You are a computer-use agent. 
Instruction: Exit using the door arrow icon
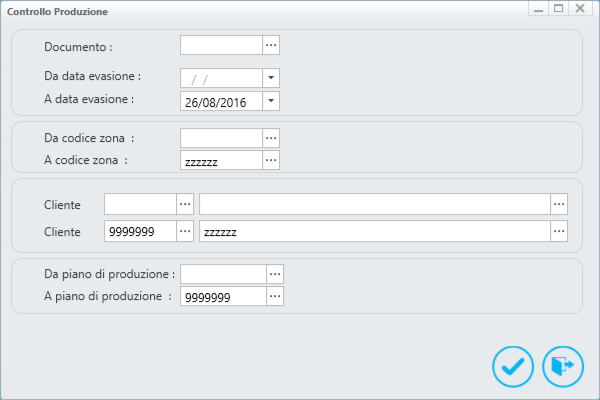562,366
